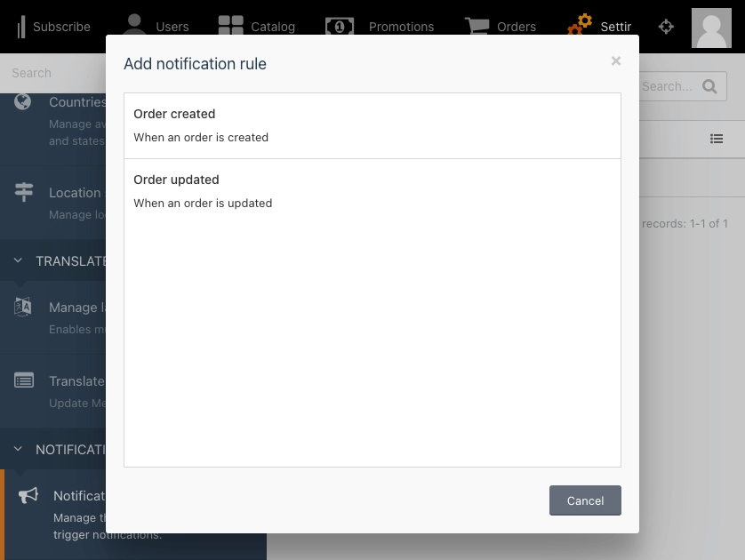
Task: Select the Order updated notification rule
Action: [372, 191]
